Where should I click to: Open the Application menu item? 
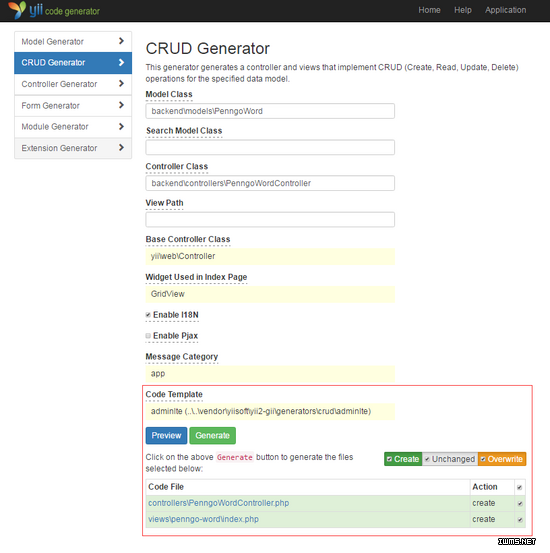[x=505, y=10]
